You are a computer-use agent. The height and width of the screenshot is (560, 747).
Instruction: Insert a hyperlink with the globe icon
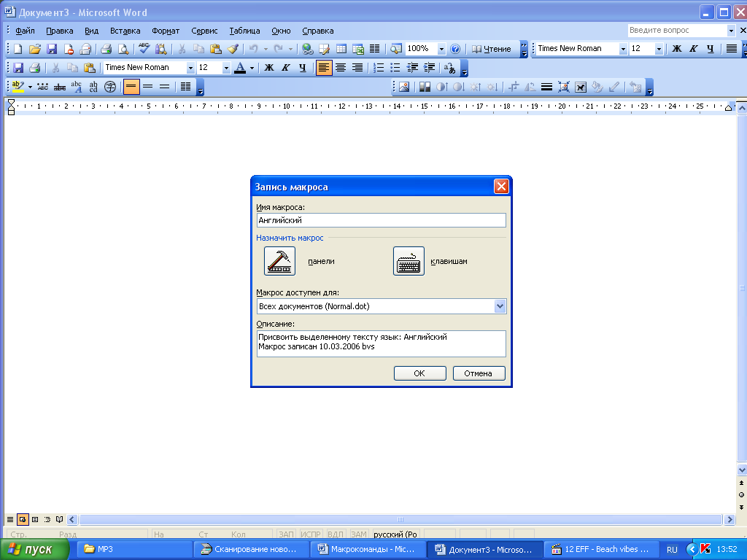[308, 49]
